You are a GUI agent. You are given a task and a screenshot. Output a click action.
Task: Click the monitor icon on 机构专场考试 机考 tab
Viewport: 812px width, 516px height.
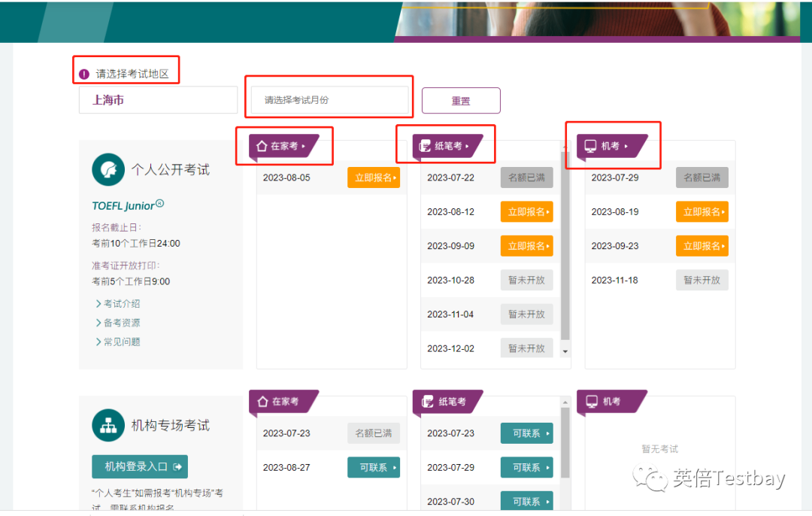coord(592,402)
